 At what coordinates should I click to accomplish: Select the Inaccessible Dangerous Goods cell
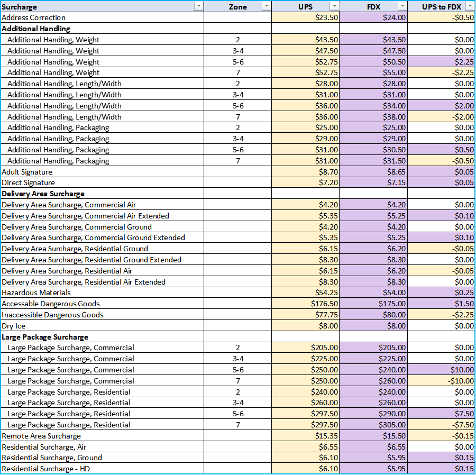(102, 314)
